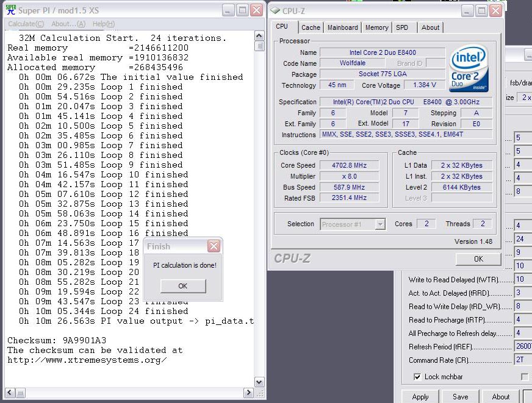Close the Super PI window
532x403 pixels.
[257, 10]
